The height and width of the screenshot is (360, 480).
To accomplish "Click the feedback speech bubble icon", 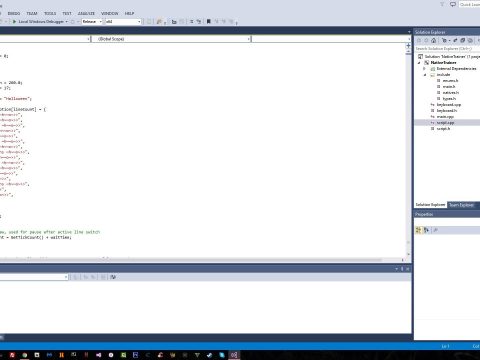I will pos(453,4).
